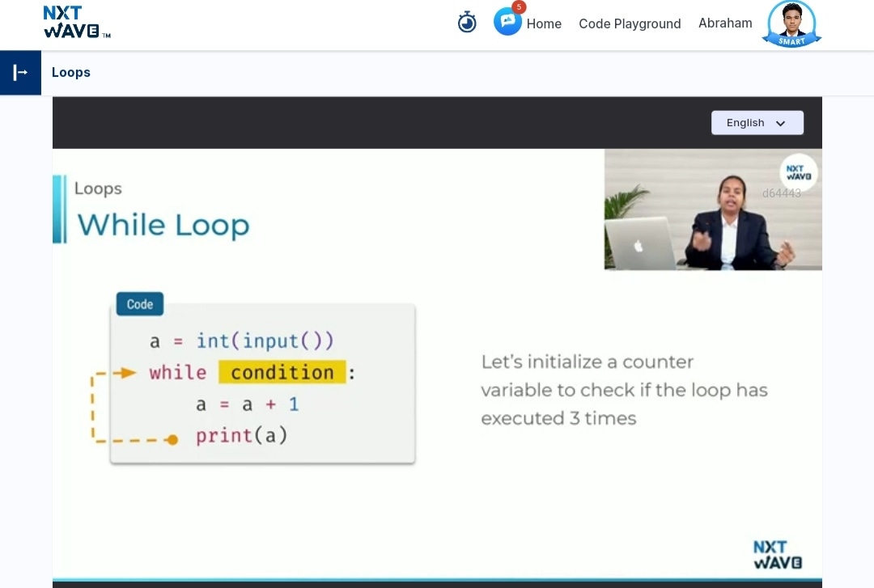The width and height of the screenshot is (874, 588).
Task: Click the print(a) code line
Action: click(x=241, y=435)
